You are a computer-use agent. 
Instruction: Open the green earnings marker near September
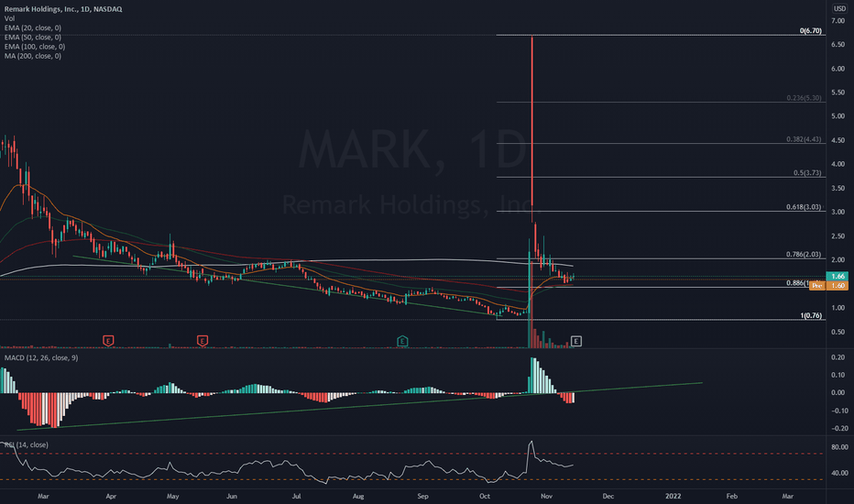[x=402, y=341]
